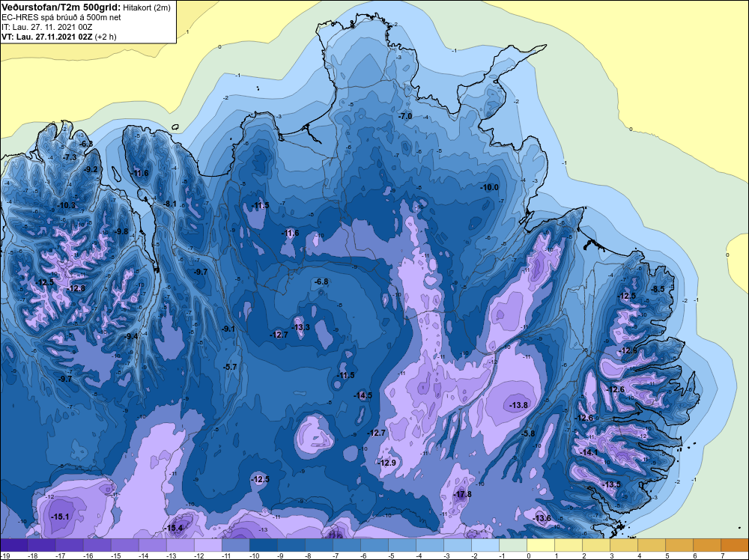The height and width of the screenshot is (560, 749).
Task: Click the -9.4 temperature label
Action: click(x=131, y=337)
